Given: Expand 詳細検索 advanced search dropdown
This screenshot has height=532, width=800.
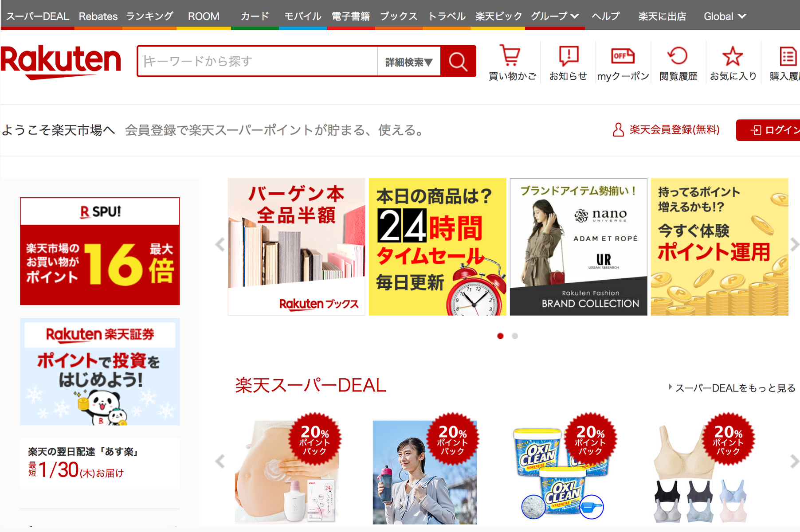Looking at the screenshot, I should coord(409,62).
